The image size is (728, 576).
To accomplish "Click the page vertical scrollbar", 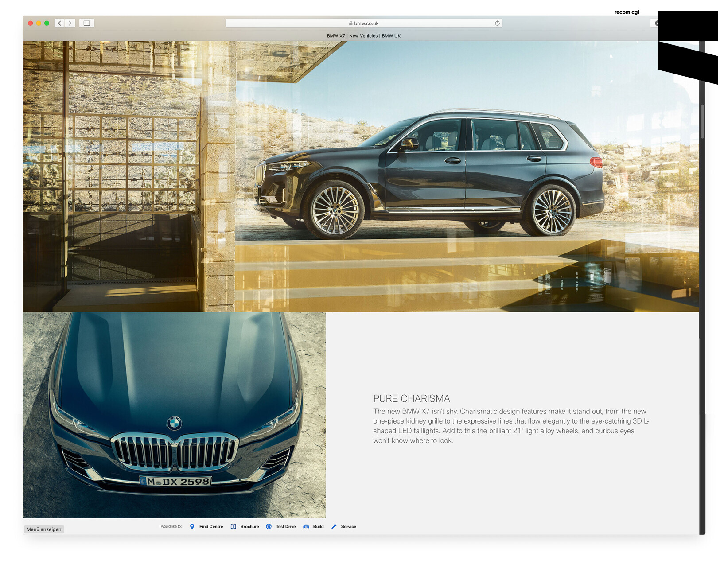I will pyautogui.click(x=702, y=122).
